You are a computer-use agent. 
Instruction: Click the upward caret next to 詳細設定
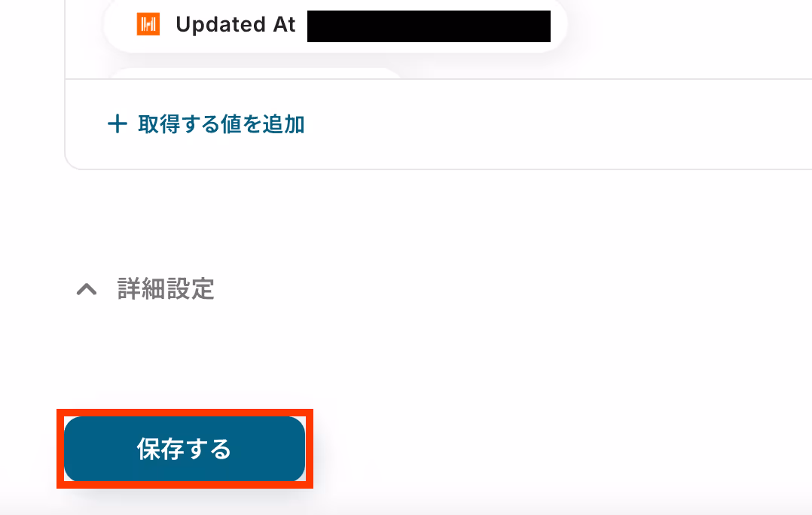click(87, 289)
